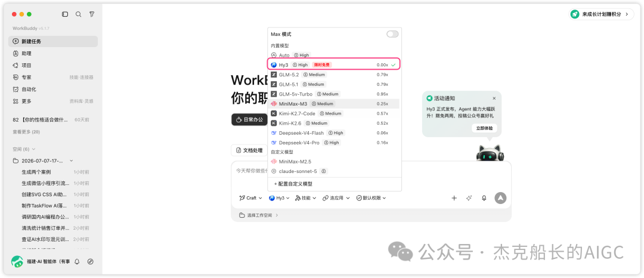The width and height of the screenshot is (644, 278).
Task: Toggle the Max 模式 switch
Action: [x=392, y=34]
